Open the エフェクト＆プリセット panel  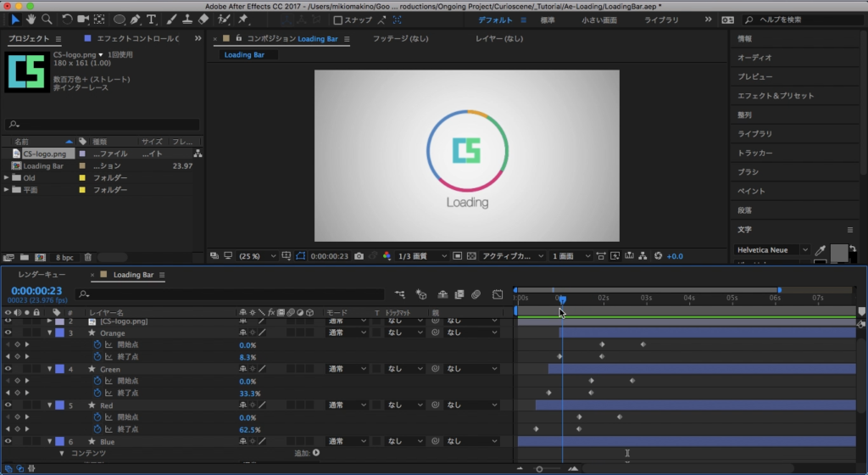(x=775, y=96)
